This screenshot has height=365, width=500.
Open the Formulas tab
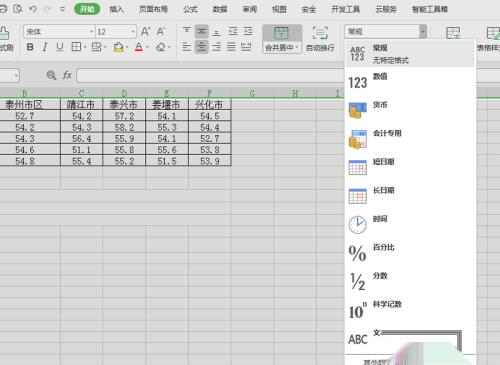click(x=190, y=9)
